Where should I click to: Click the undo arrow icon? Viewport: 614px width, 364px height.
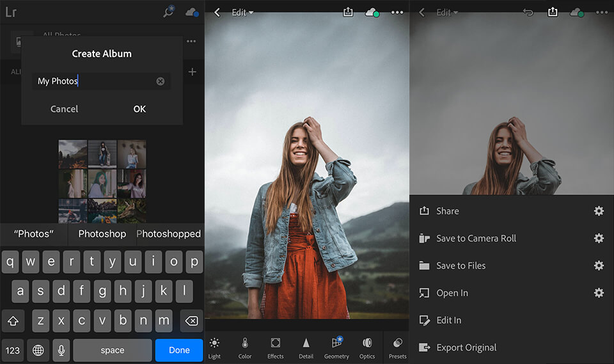(x=528, y=12)
